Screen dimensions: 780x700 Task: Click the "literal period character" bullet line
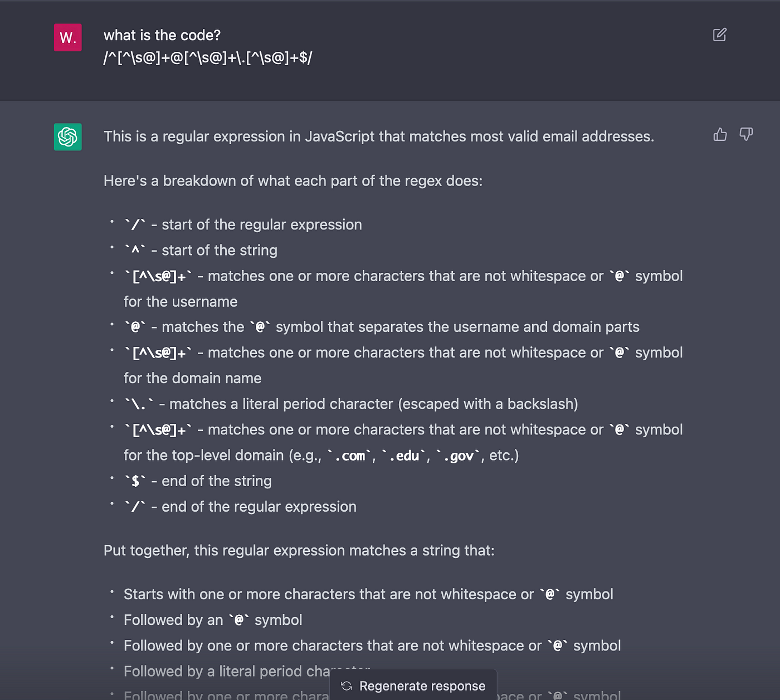(x=351, y=404)
